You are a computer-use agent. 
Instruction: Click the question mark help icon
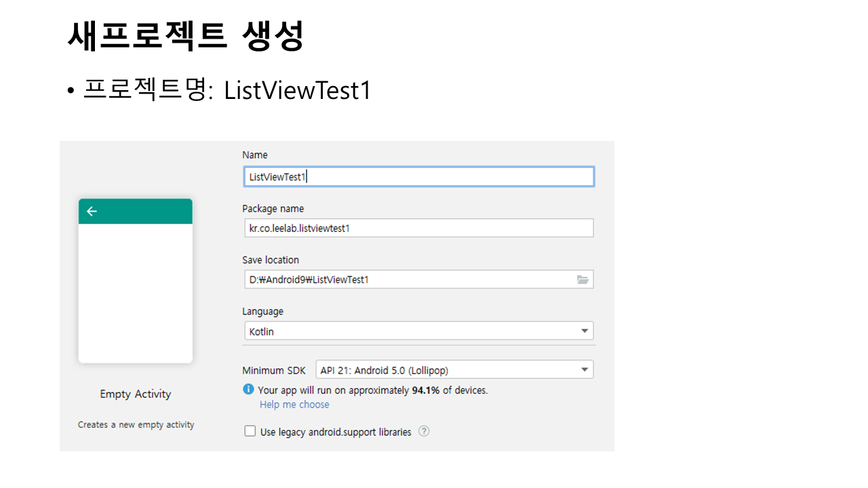424,431
